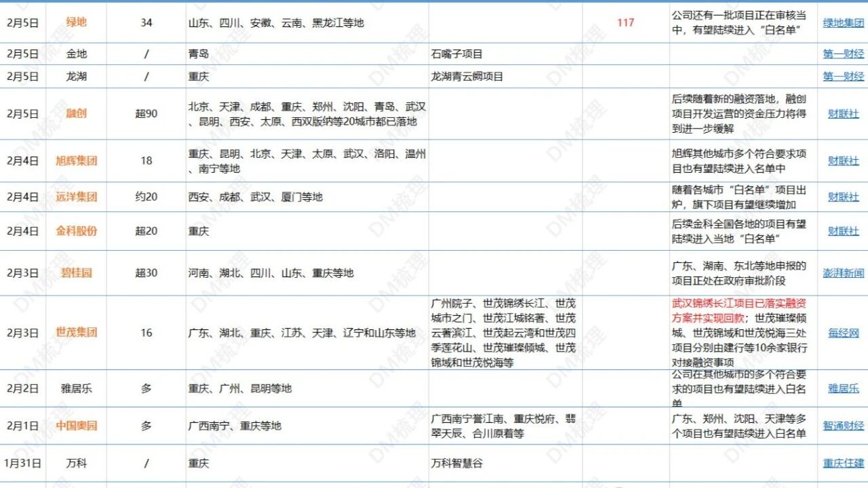Select the 金地 company name cell

click(77, 54)
